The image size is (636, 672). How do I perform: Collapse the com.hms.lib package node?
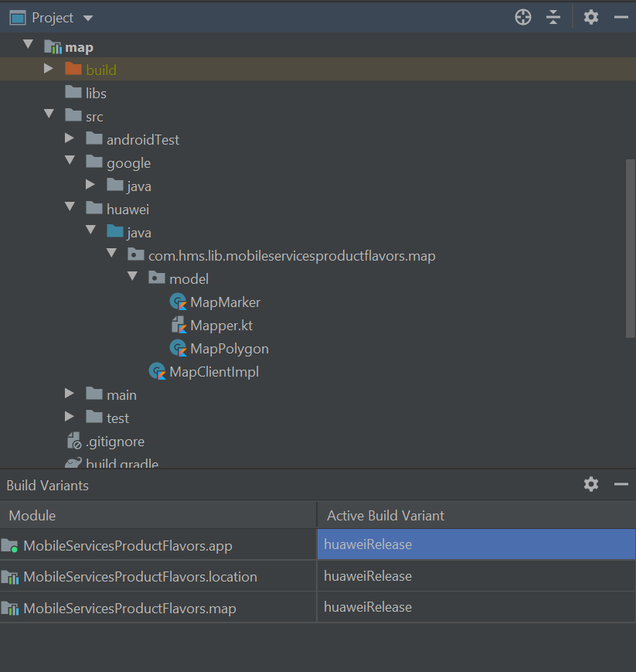click(112, 253)
